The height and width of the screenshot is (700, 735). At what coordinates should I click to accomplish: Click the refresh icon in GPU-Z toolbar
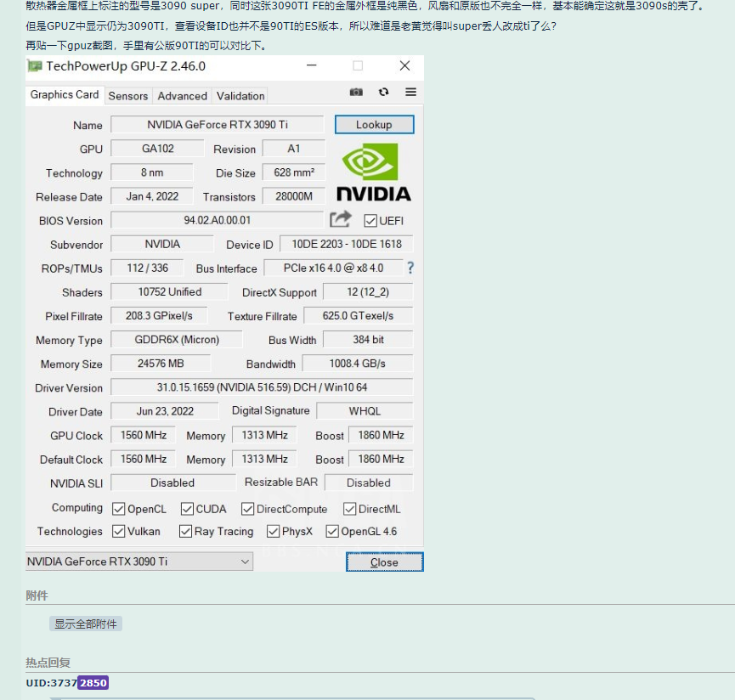(384, 92)
